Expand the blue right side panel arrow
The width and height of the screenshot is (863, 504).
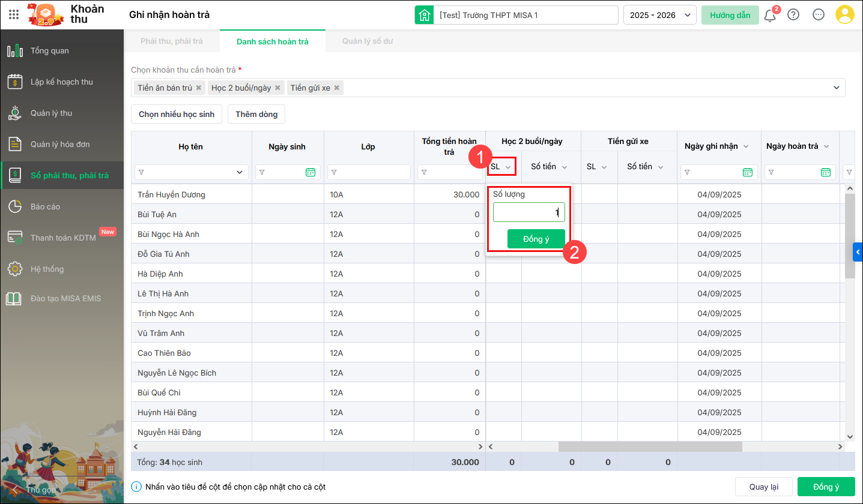click(x=858, y=253)
